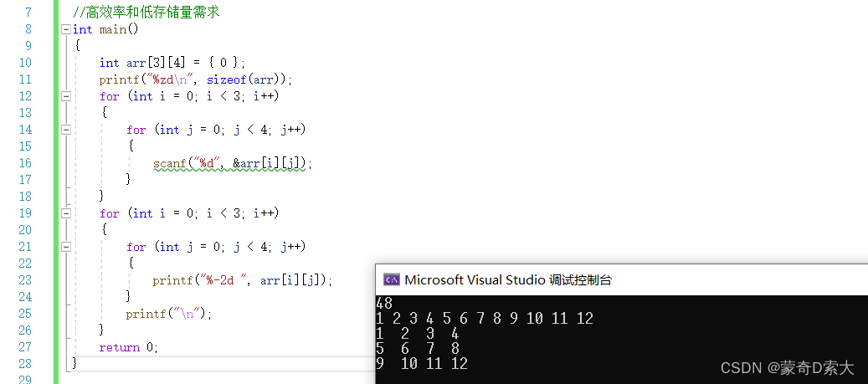Click line number 27 in the gutter
Image resolution: width=868 pixels, height=384 pixels.
click(25, 347)
